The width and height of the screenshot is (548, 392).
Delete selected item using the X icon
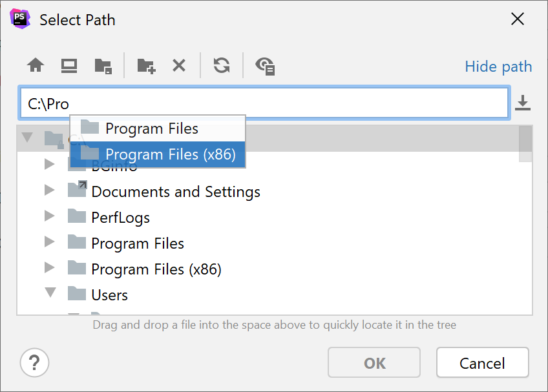[x=179, y=65]
